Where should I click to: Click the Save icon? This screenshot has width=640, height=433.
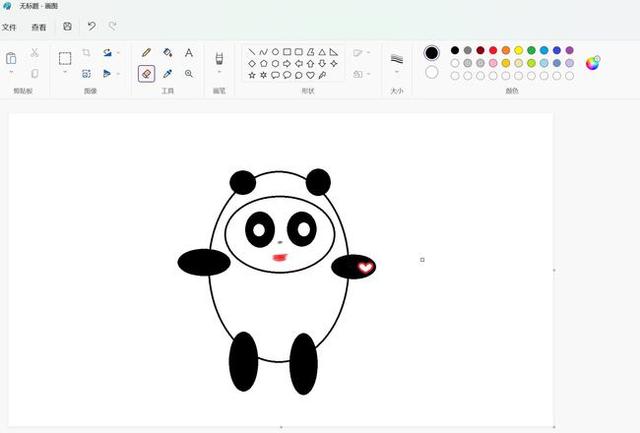pyautogui.click(x=67, y=27)
